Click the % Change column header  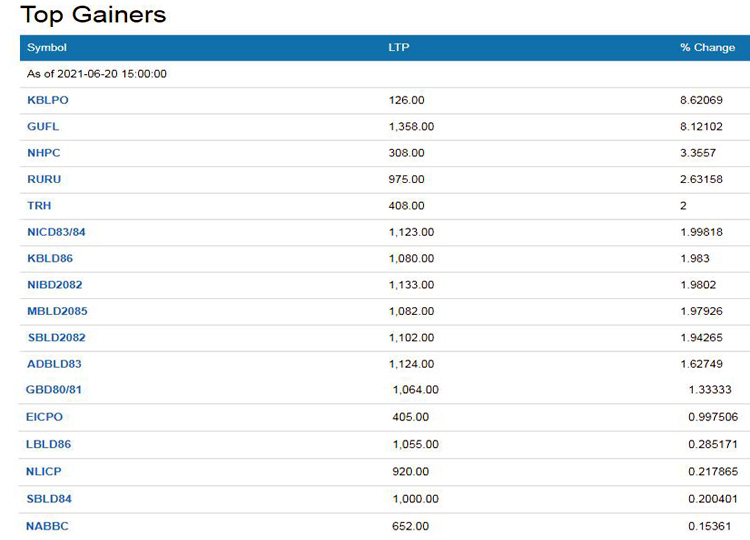pyautogui.click(x=707, y=48)
